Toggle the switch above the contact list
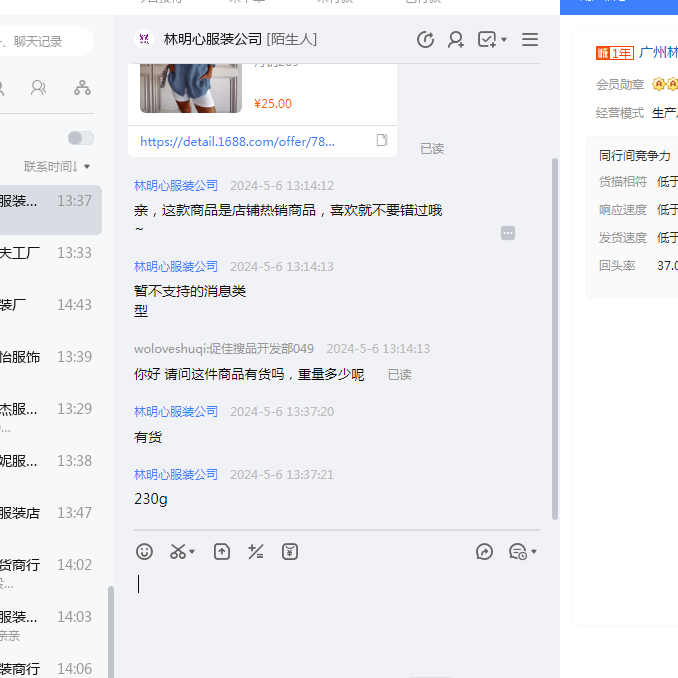678x678 pixels. click(81, 138)
